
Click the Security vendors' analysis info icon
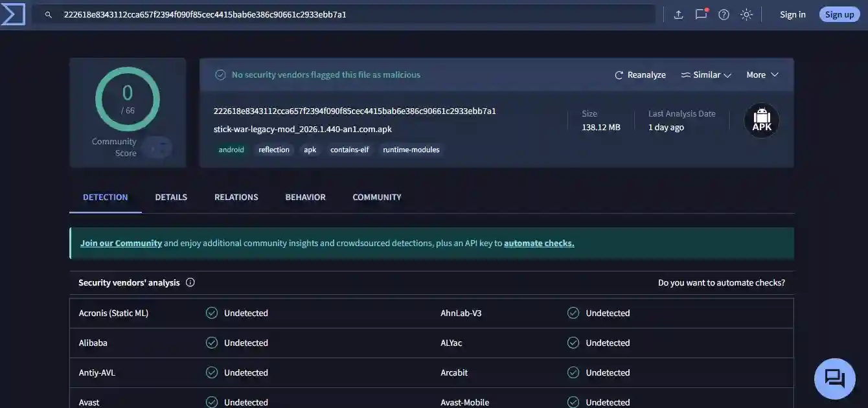tap(190, 282)
